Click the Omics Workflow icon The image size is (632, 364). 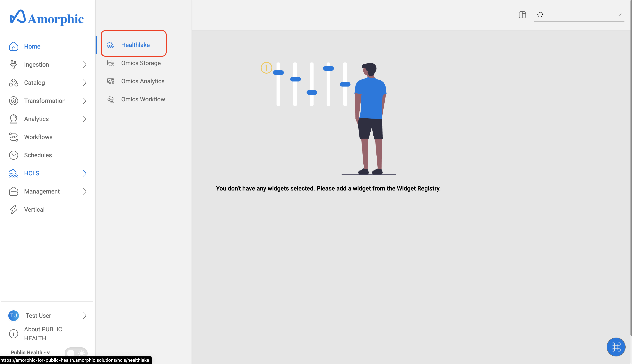(x=110, y=99)
